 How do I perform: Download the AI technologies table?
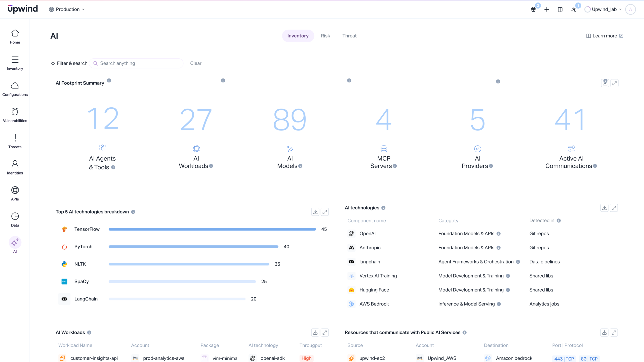point(604,208)
